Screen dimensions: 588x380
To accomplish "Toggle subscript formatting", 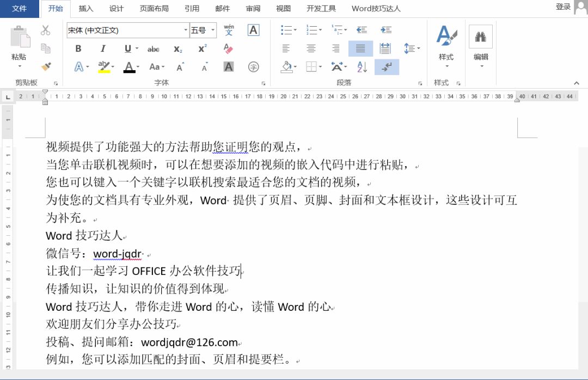I will click(177, 49).
